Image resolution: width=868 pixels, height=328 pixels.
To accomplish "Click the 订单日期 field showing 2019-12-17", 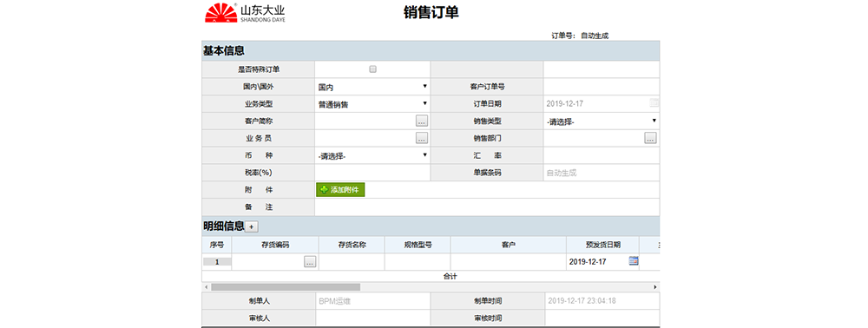I will point(596,103).
